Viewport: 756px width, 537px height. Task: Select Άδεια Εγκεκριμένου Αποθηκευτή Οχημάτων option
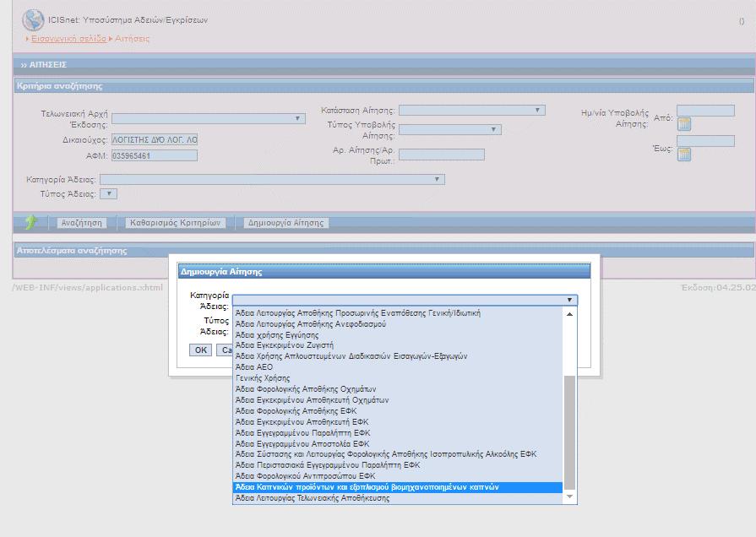coord(397,400)
